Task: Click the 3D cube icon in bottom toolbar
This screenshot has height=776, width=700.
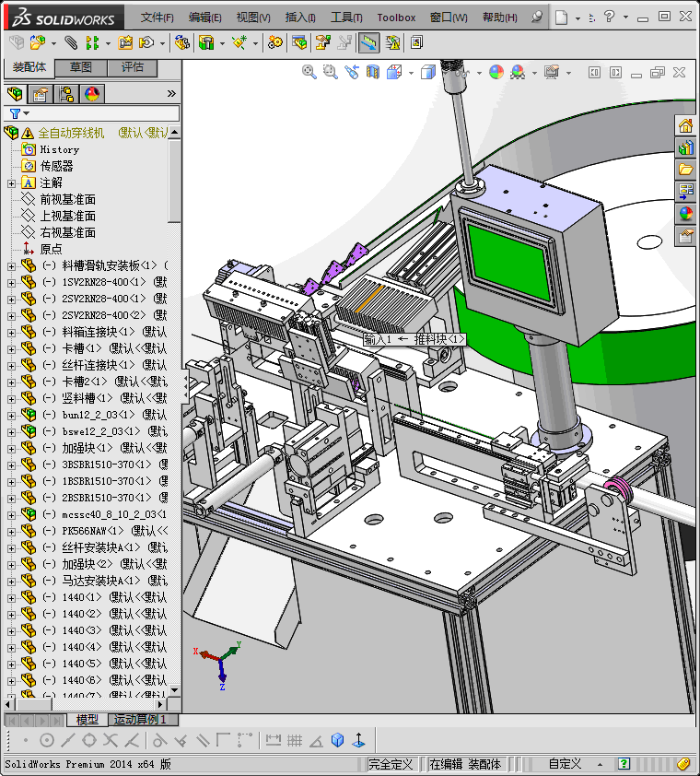Action: tap(337, 740)
